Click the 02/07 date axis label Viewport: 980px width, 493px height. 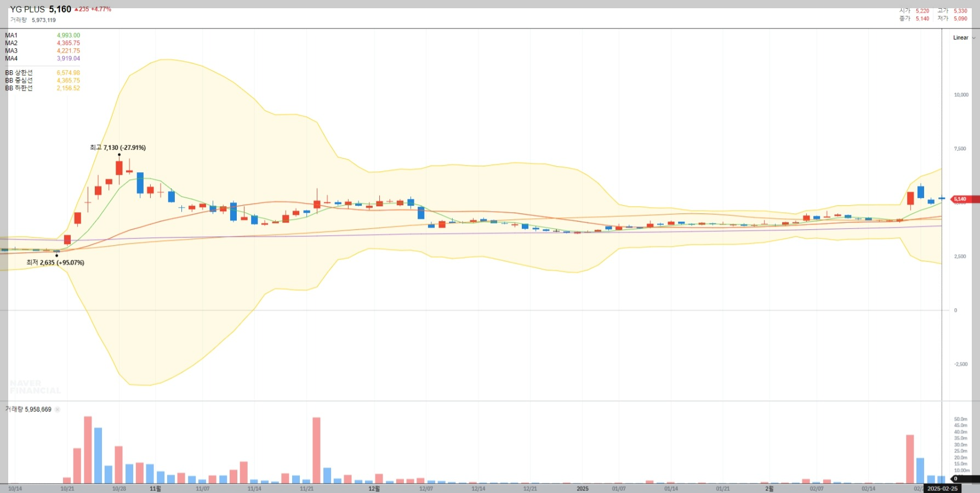817,489
